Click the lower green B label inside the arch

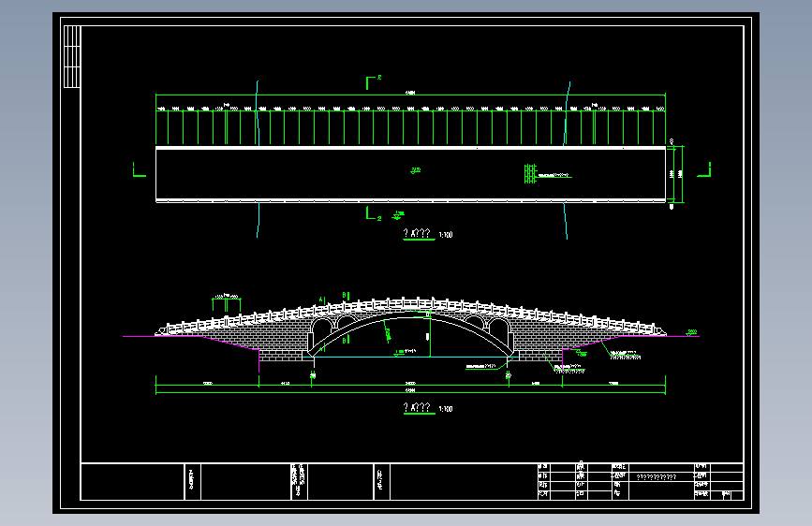[x=346, y=340]
